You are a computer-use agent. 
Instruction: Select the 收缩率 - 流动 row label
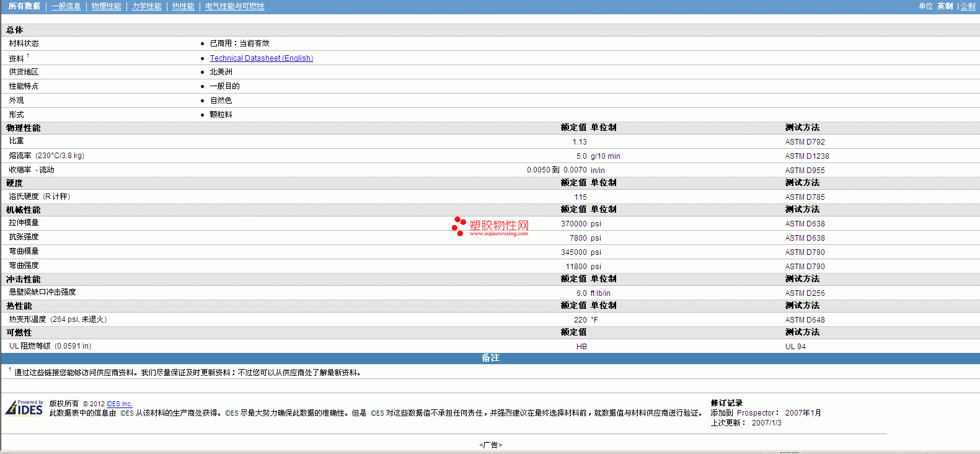click(32, 170)
